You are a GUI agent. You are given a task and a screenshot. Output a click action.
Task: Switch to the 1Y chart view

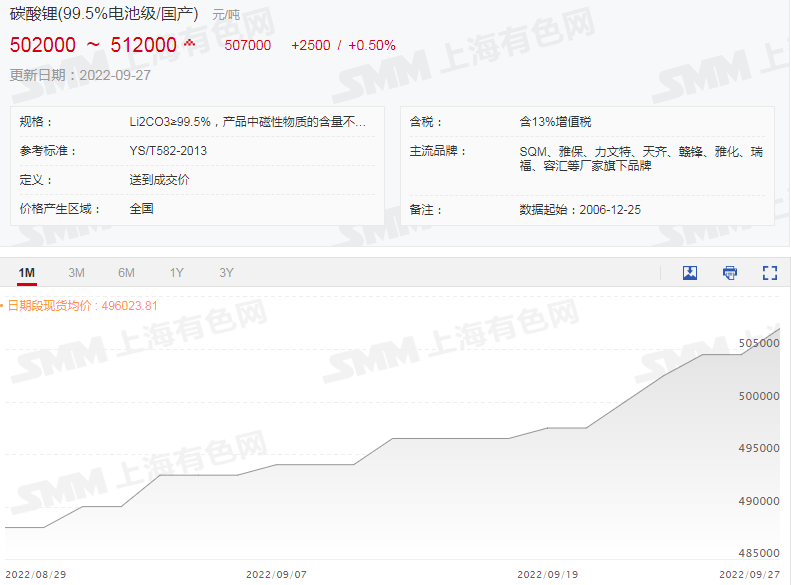(x=177, y=273)
